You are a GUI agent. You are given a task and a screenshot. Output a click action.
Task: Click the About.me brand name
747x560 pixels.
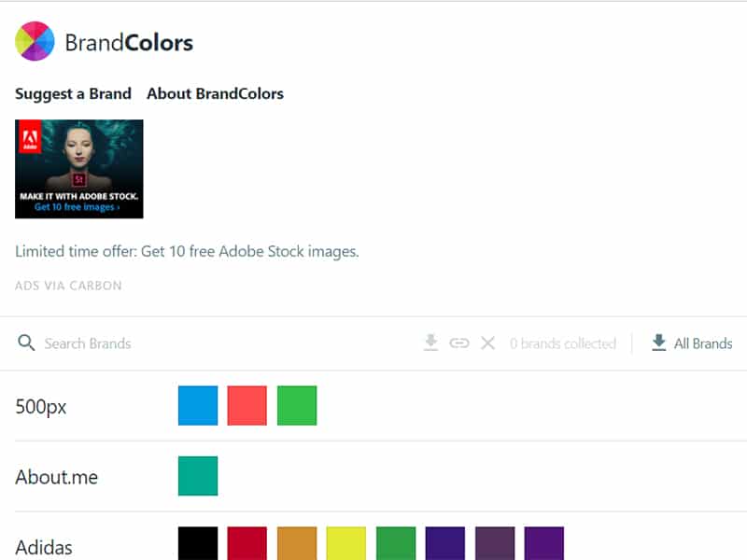point(56,477)
